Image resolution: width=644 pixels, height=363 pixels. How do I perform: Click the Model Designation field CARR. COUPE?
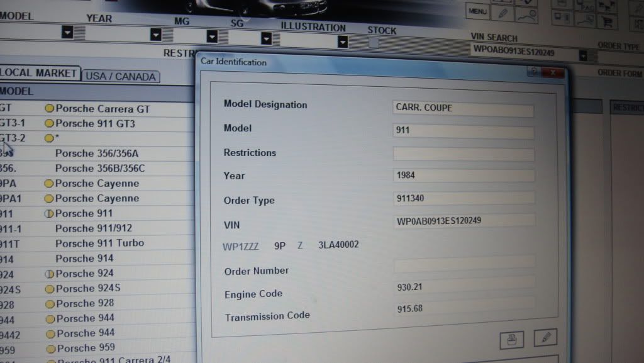463,108
